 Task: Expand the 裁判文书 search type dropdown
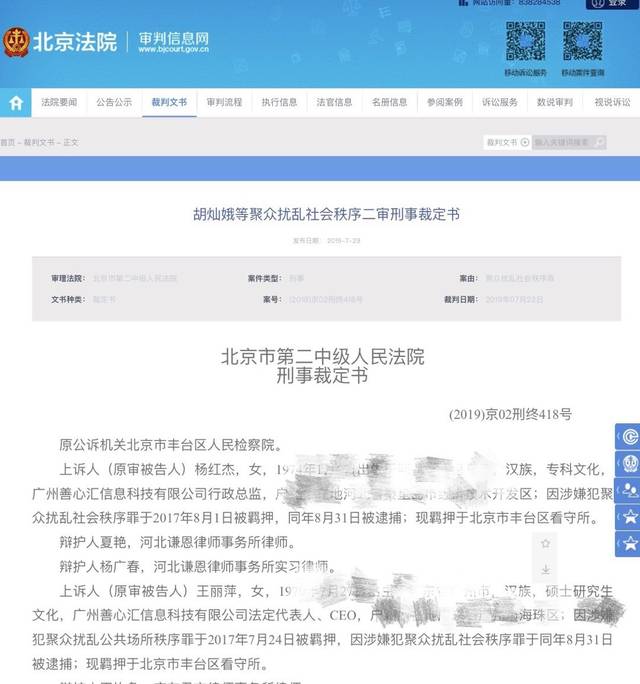(508, 142)
